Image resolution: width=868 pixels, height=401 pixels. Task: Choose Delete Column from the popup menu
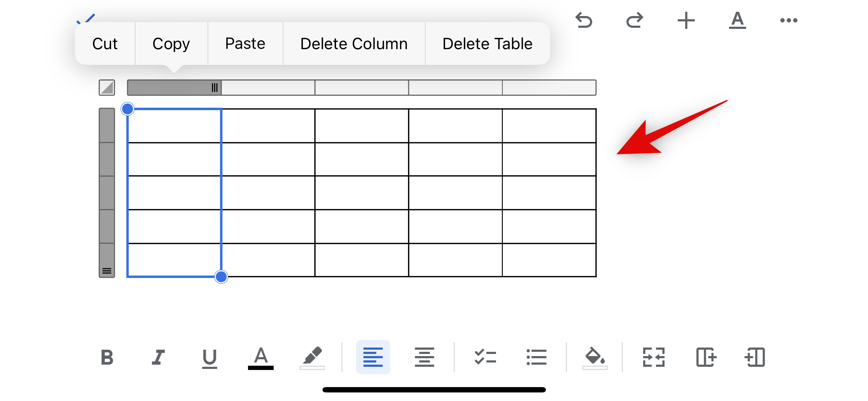(354, 43)
